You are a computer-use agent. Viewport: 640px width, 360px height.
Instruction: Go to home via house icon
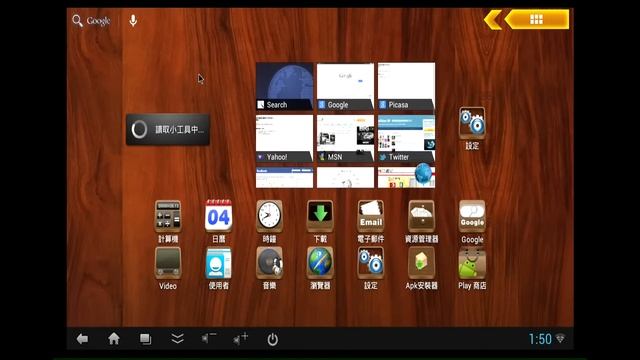tap(114, 339)
